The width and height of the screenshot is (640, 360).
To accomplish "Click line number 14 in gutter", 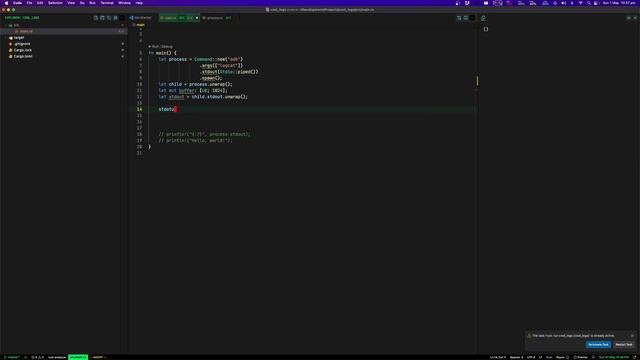I will click(x=140, y=109).
